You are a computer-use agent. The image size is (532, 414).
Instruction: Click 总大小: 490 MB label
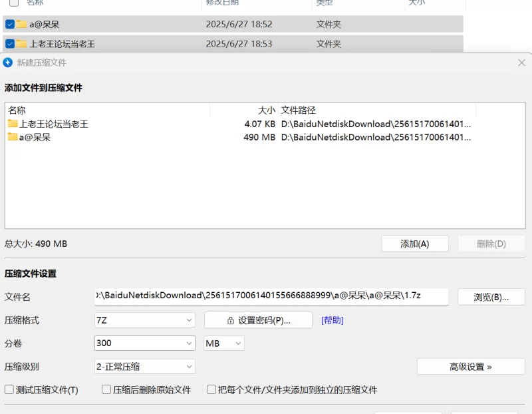[x=36, y=244]
